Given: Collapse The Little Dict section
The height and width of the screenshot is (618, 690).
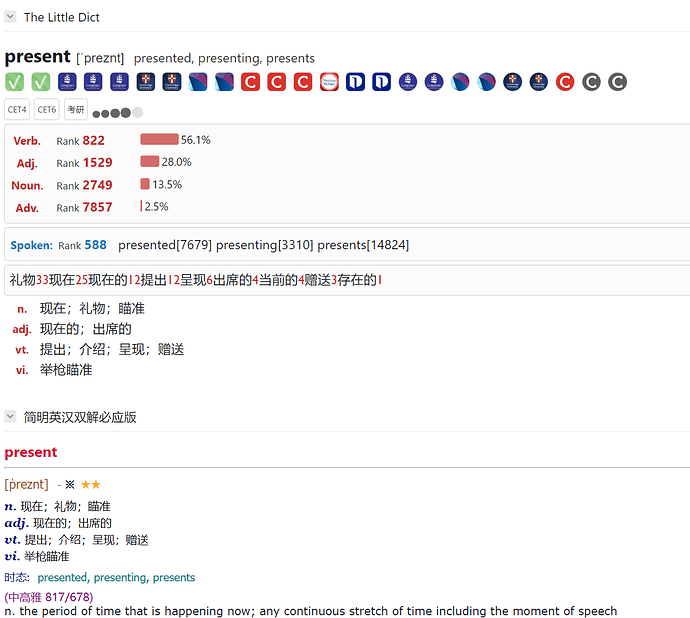Looking at the screenshot, I should coord(10,17).
